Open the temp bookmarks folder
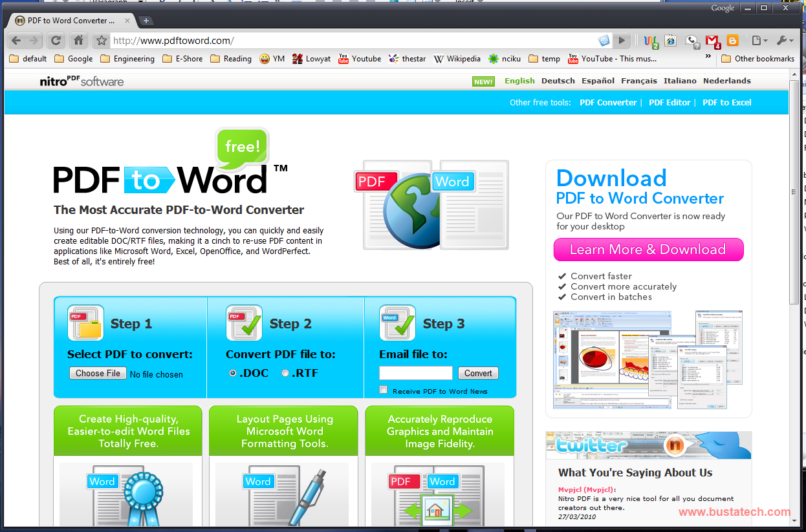The width and height of the screenshot is (806, 532). coord(545,59)
